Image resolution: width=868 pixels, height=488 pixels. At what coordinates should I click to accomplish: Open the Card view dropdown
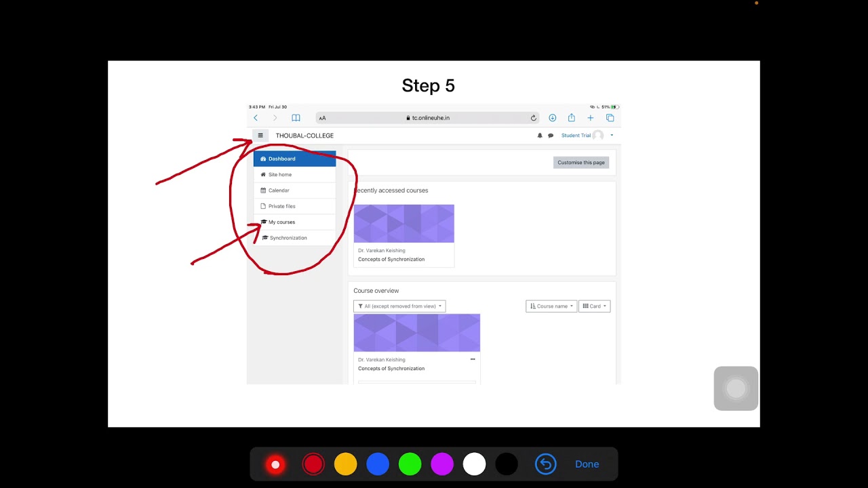[595, 306]
